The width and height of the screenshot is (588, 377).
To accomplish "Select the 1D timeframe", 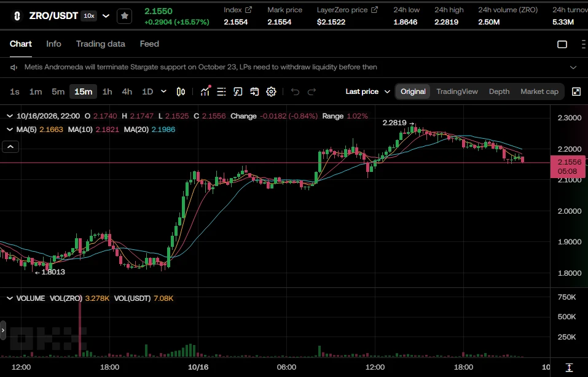I will click(x=147, y=91).
